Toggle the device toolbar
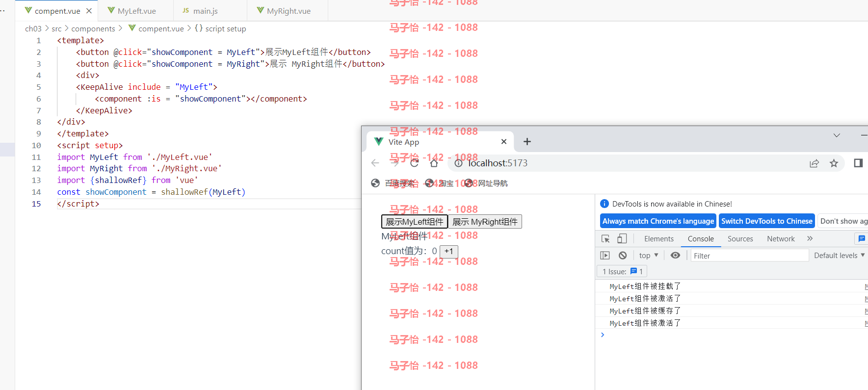 pos(622,239)
